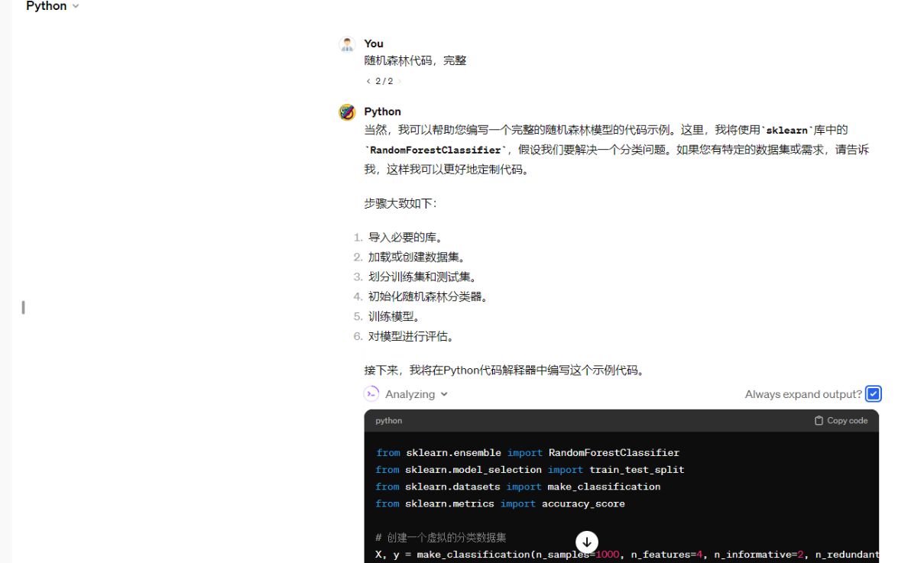Go to next response version arrow
The width and height of the screenshot is (924, 563).
pyautogui.click(x=399, y=81)
